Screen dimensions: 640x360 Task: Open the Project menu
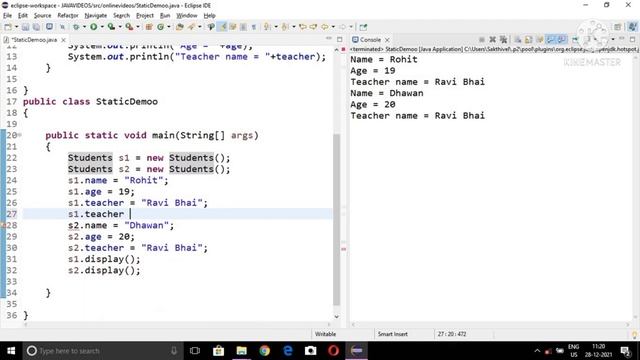[x=145, y=16]
